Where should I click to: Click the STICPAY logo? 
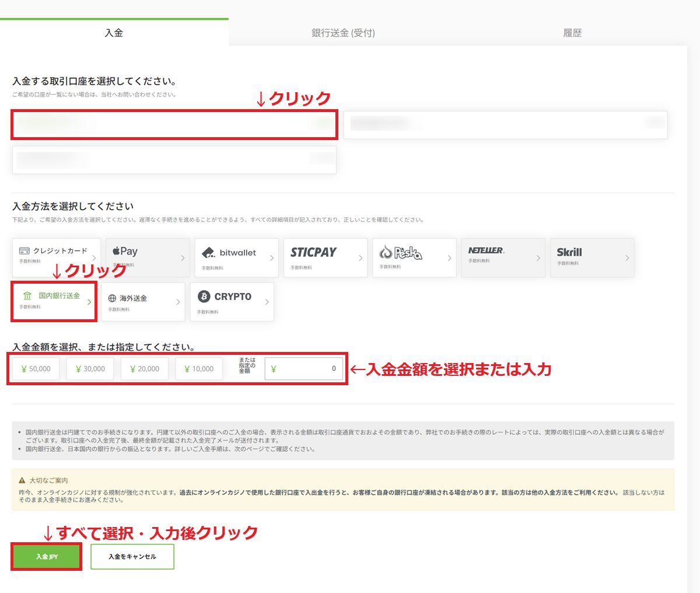[x=314, y=252]
